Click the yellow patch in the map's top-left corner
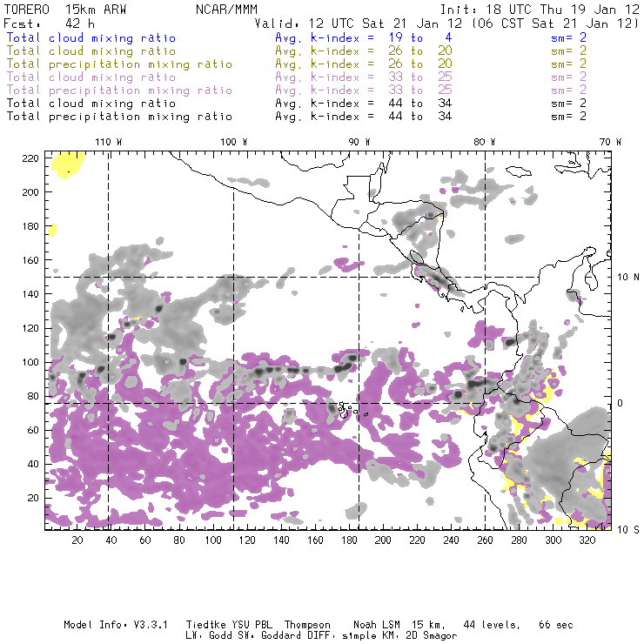 pos(68,164)
